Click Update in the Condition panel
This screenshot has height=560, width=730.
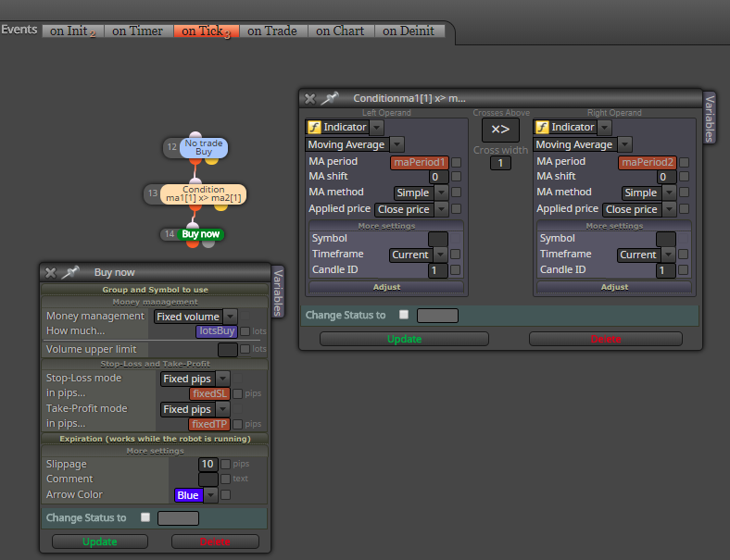(404, 339)
